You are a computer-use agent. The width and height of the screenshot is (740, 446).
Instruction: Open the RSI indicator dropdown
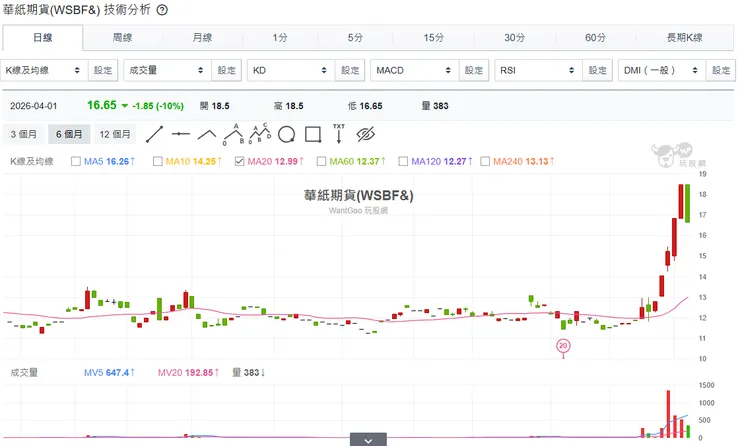tap(538, 70)
